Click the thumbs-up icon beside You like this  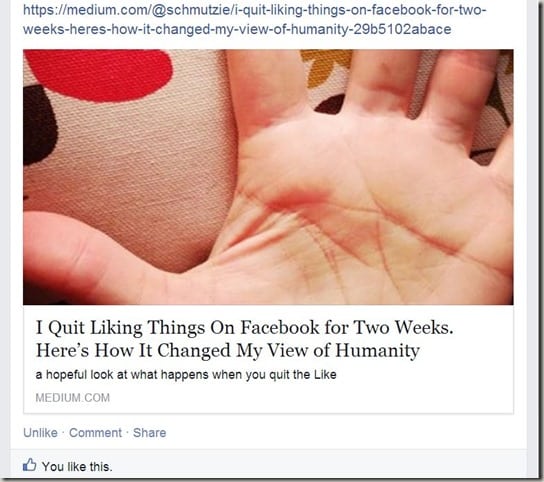tap(29, 465)
